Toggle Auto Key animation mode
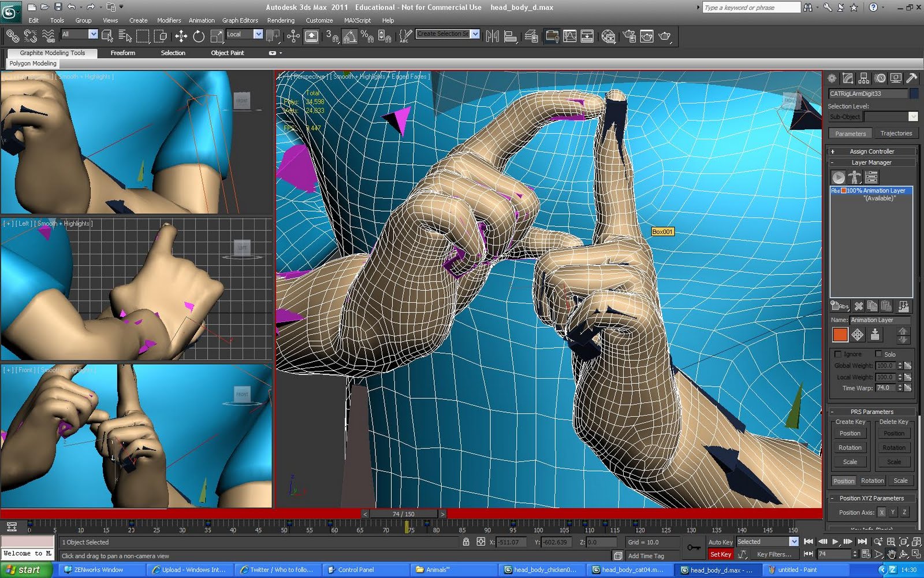Viewport: 924px width, 578px height. (721, 542)
